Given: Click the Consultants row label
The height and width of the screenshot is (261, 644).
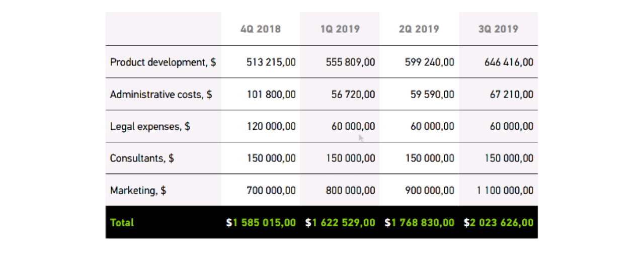Looking at the screenshot, I should point(142,158).
